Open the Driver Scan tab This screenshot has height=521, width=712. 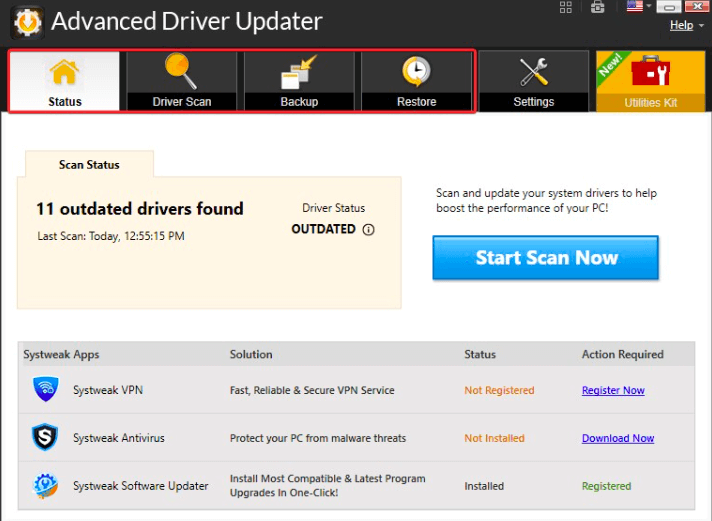pos(182,81)
